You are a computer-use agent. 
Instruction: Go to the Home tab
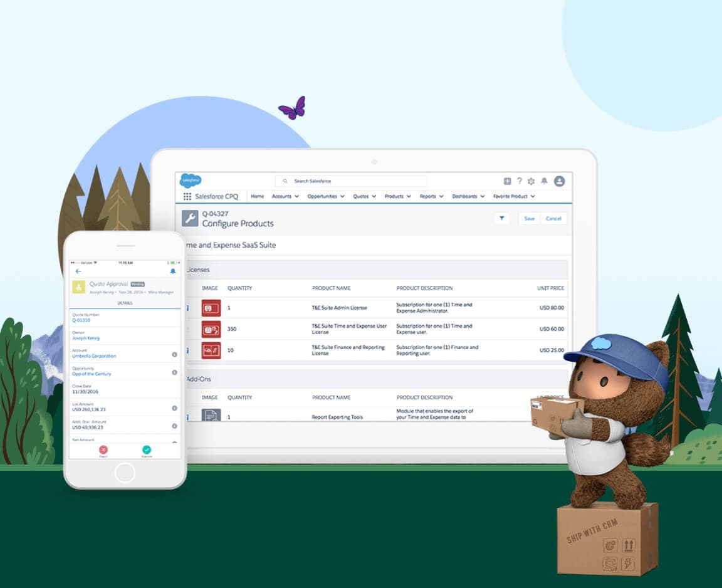(258, 197)
